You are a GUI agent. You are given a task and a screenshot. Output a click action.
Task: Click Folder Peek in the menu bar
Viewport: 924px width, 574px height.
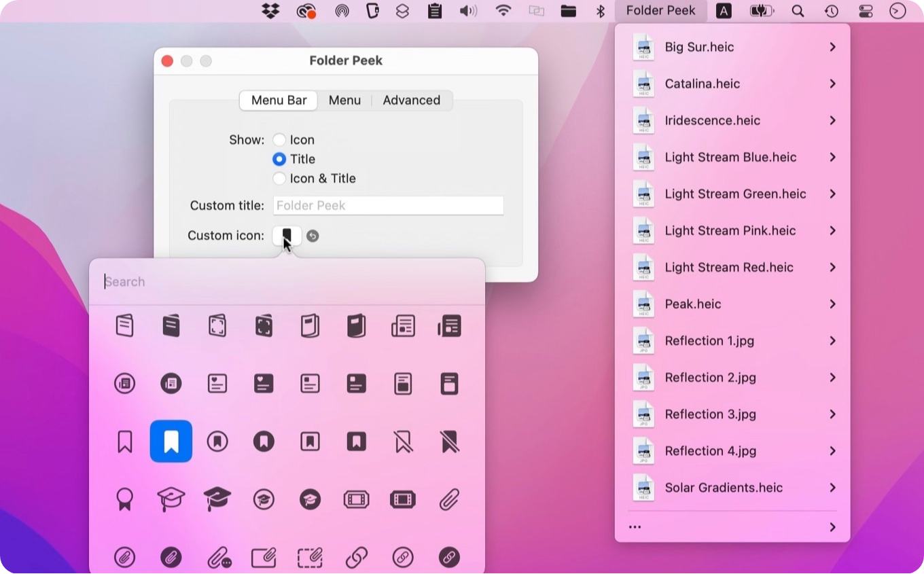click(660, 11)
